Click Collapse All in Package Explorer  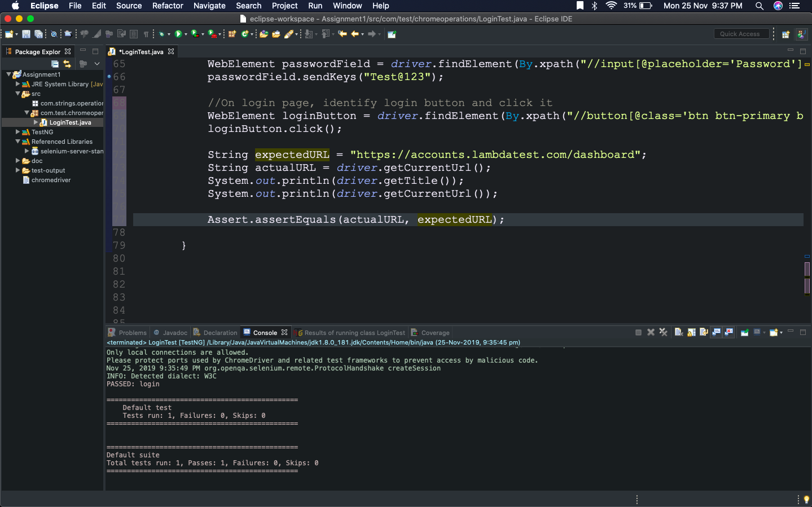(x=55, y=64)
